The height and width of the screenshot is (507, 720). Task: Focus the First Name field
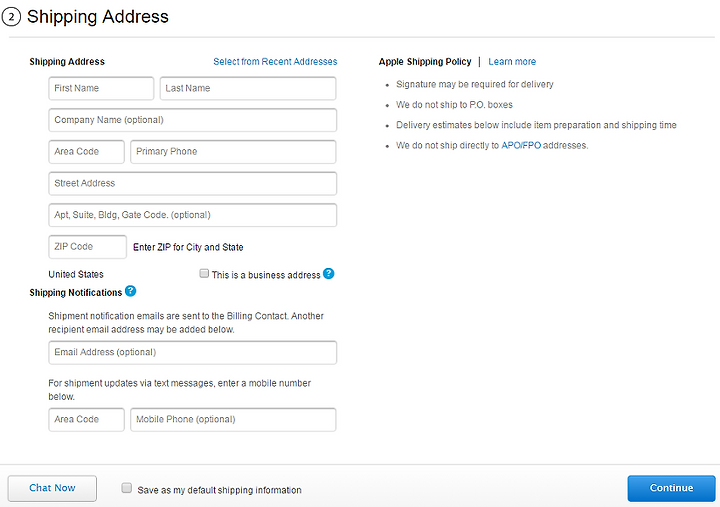[101, 88]
